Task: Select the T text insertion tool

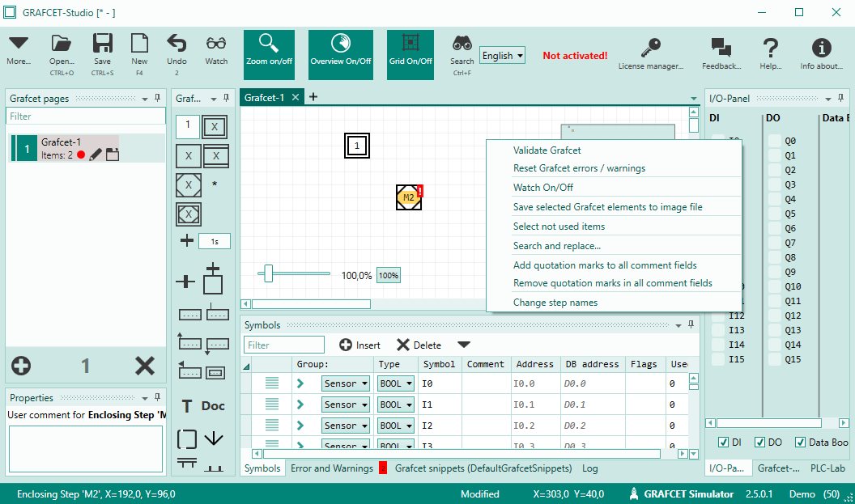Action: coord(187,405)
